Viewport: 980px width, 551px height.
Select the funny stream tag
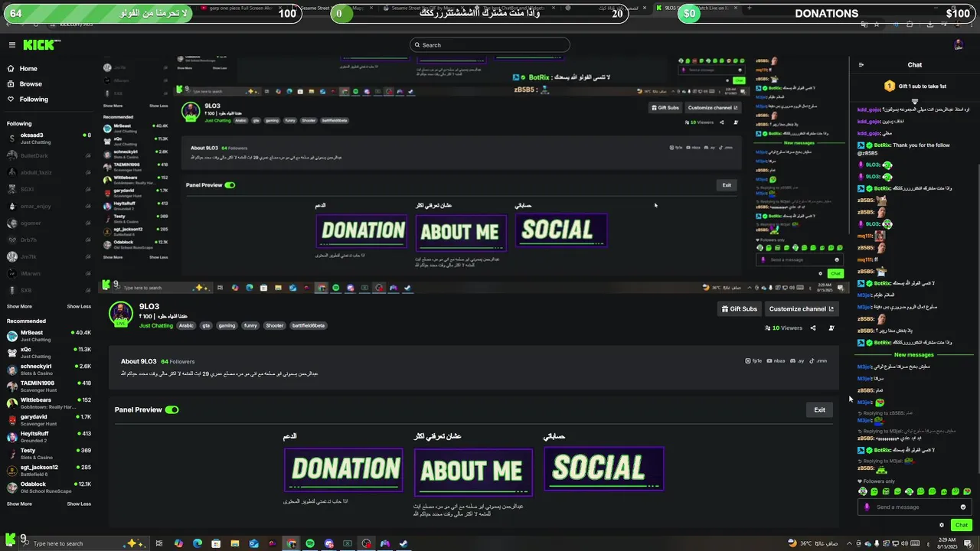pyautogui.click(x=250, y=325)
